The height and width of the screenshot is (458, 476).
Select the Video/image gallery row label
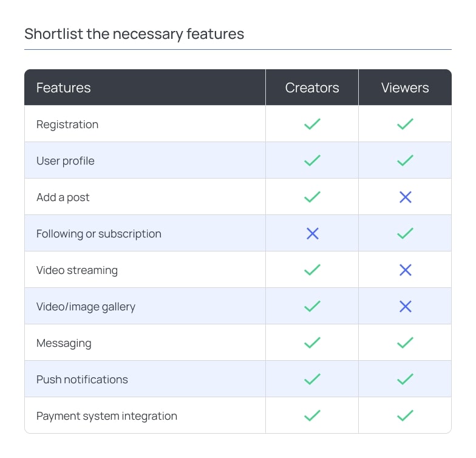click(86, 307)
